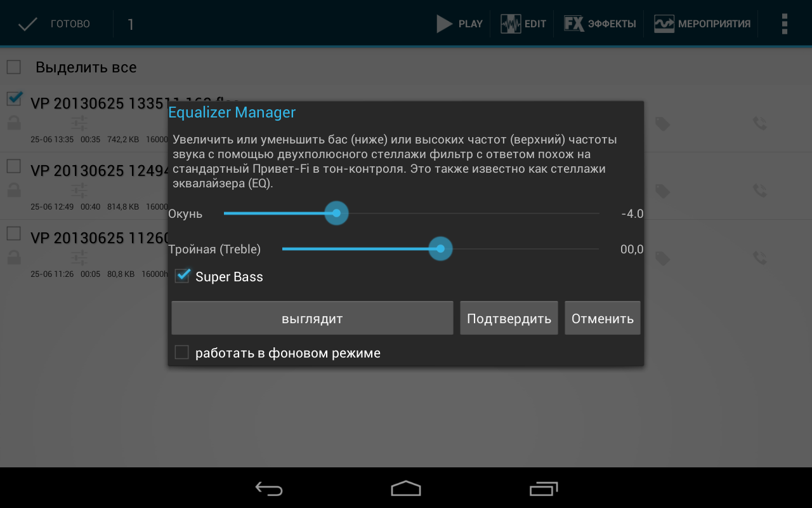Toggle the Super Bass checkbox

click(182, 276)
